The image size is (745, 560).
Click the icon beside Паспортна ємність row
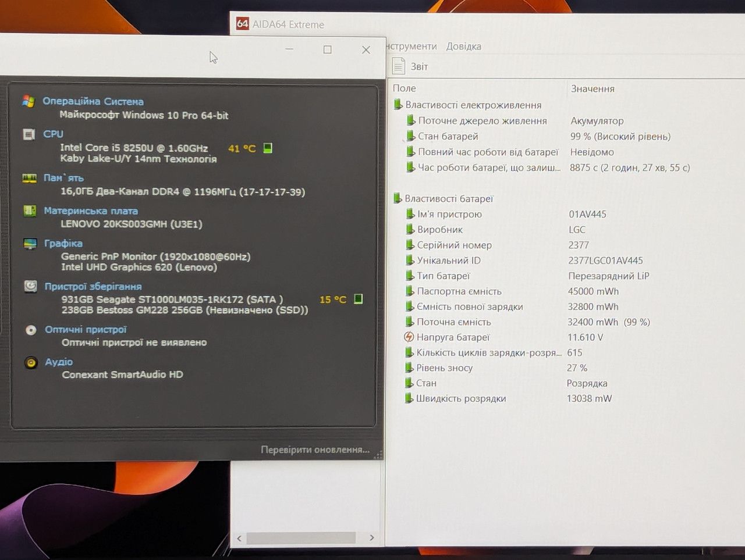(x=410, y=291)
